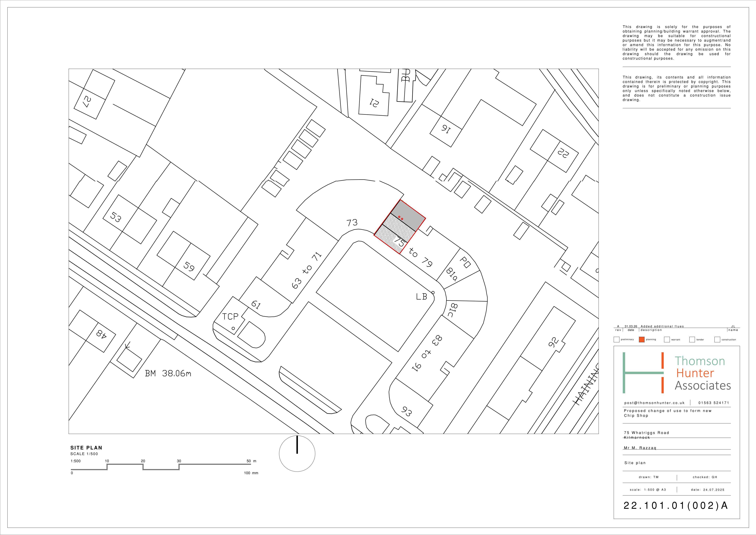This screenshot has width=756, height=535.
Task: Click house number 61 near TCP
Action: [x=256, y=305]
